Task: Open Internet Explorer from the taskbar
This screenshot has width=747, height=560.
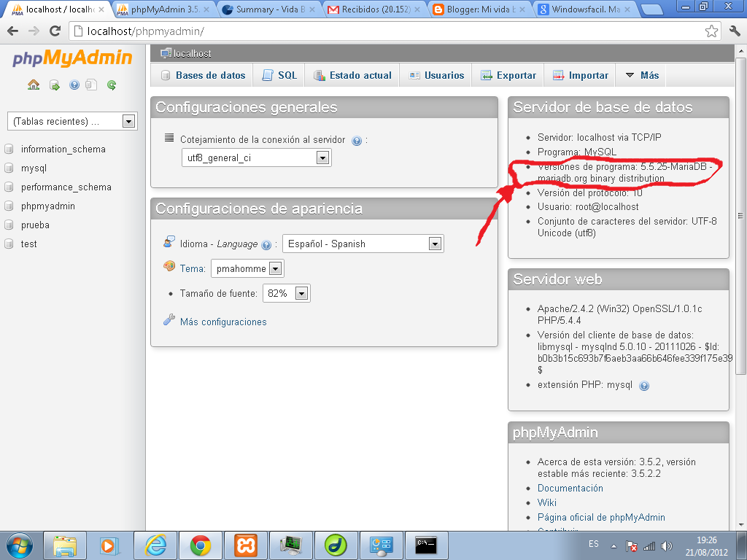Action: point(155,545)
